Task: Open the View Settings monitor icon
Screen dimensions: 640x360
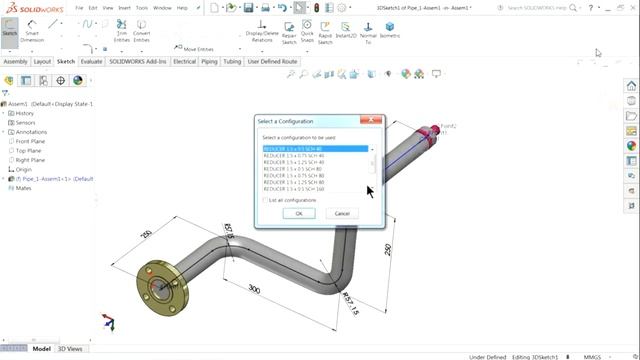Action: 436,74
